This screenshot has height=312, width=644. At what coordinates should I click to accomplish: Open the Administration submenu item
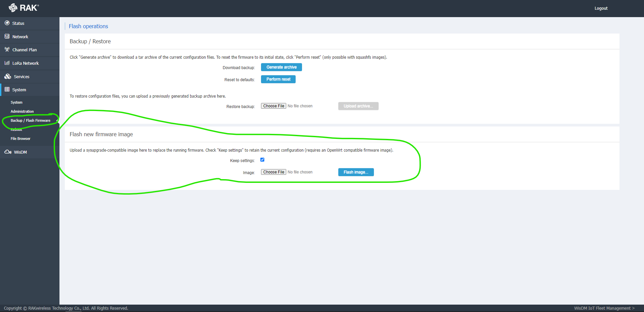tap(22, 111)
